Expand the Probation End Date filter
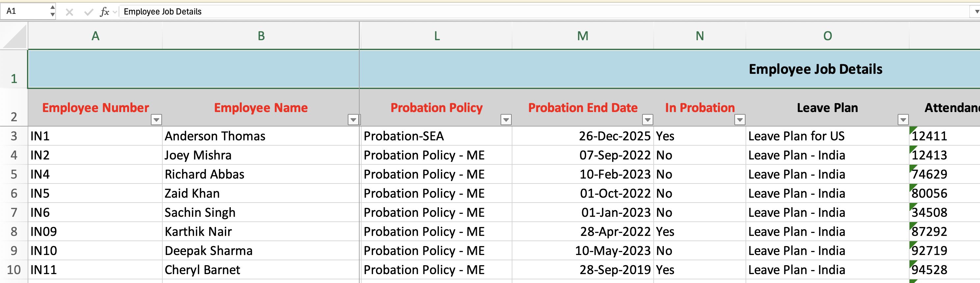This screenshot has width=980, height=283. point(647,120)
